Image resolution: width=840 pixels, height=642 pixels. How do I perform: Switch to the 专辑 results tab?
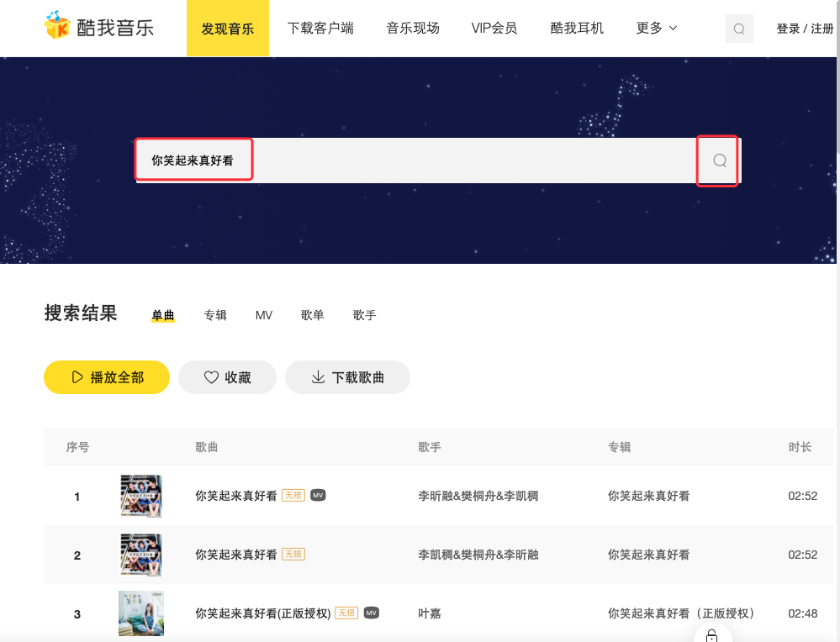pyautogui.click(x=214, y=314)
